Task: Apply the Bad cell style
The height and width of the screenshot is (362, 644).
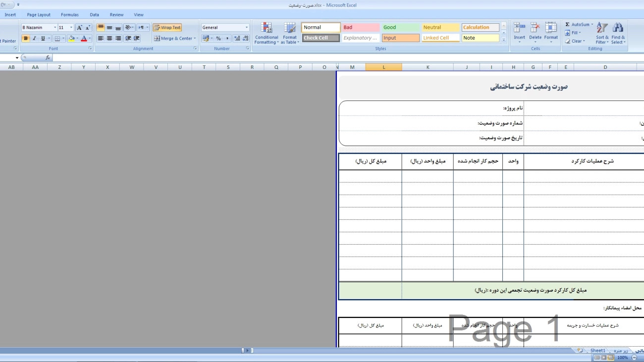Action: [361, 28]
